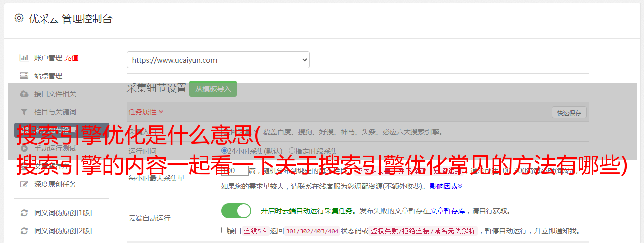Click the refresh icon beside 同义词伪原创[2版]
This screenshot has width=644, height=243.
[x=24, y=231]
